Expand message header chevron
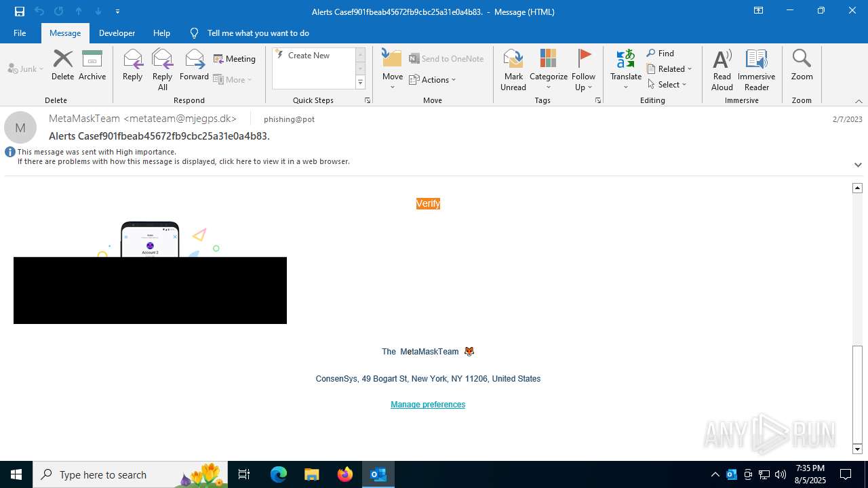This screenshot has height=488, width=868. [x=858, y=165]
